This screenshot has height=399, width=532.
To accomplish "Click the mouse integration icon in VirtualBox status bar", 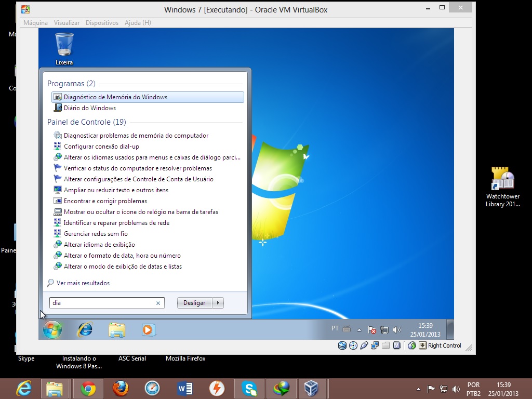I will (x=412, y=345).
